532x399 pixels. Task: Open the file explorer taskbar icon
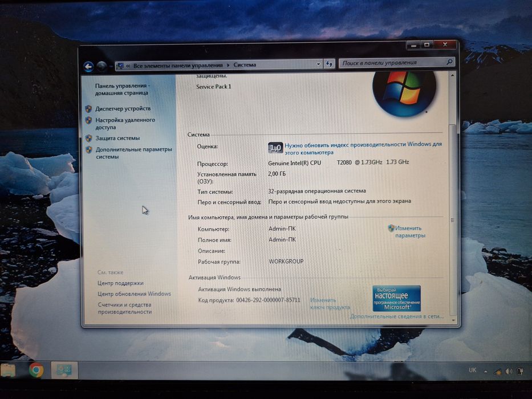7,370
